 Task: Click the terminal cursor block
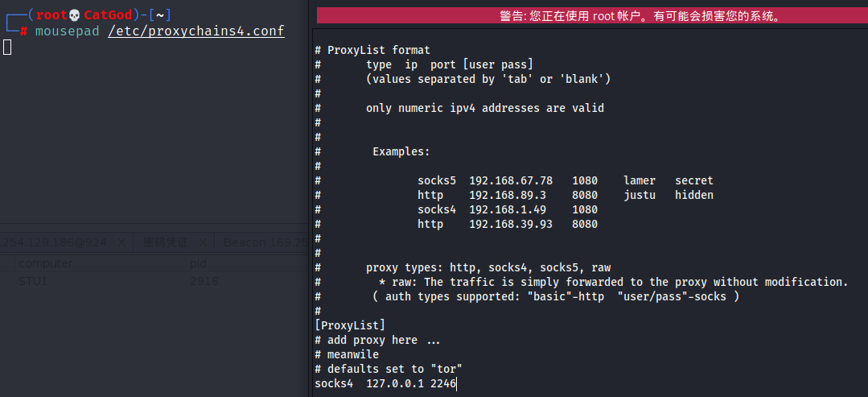(x=6, y=48)
